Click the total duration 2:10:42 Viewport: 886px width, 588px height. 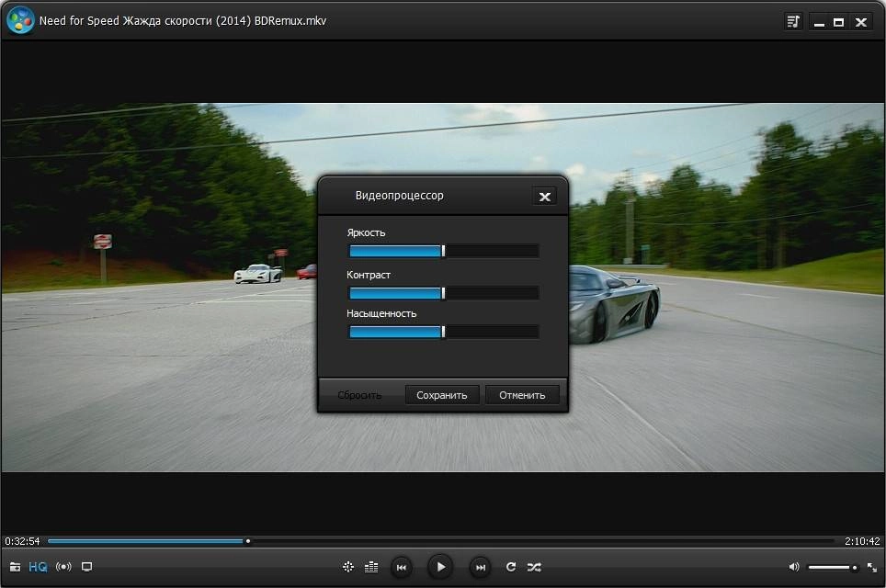(862, 541)
